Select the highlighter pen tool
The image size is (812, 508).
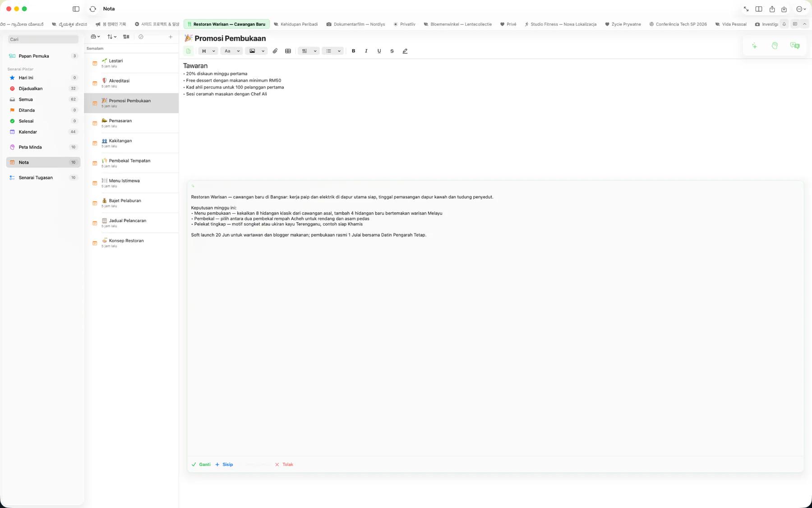[405, 51]
